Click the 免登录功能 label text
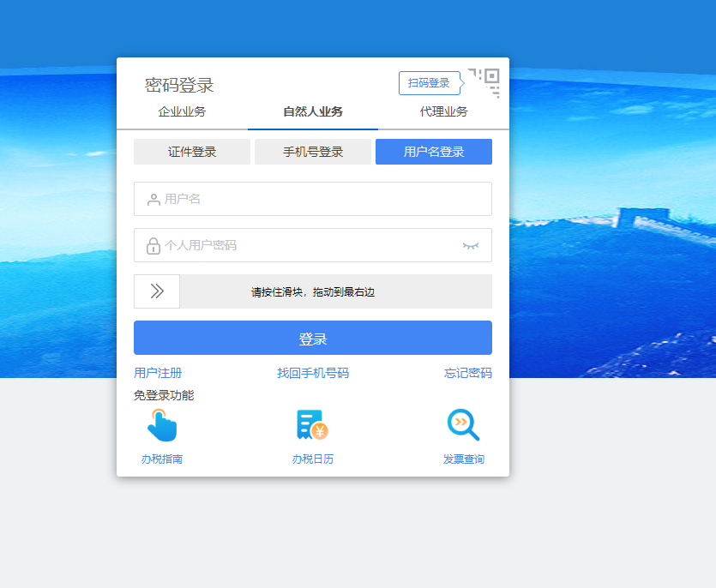Screen dimensions: 716x588 pyautogui.click(x=164, y=395)
